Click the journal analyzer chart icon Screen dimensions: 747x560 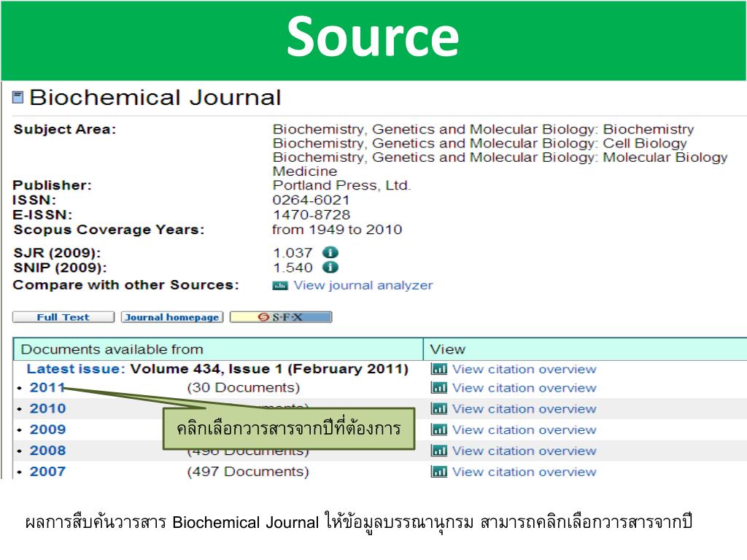click(x=280, y=286)
